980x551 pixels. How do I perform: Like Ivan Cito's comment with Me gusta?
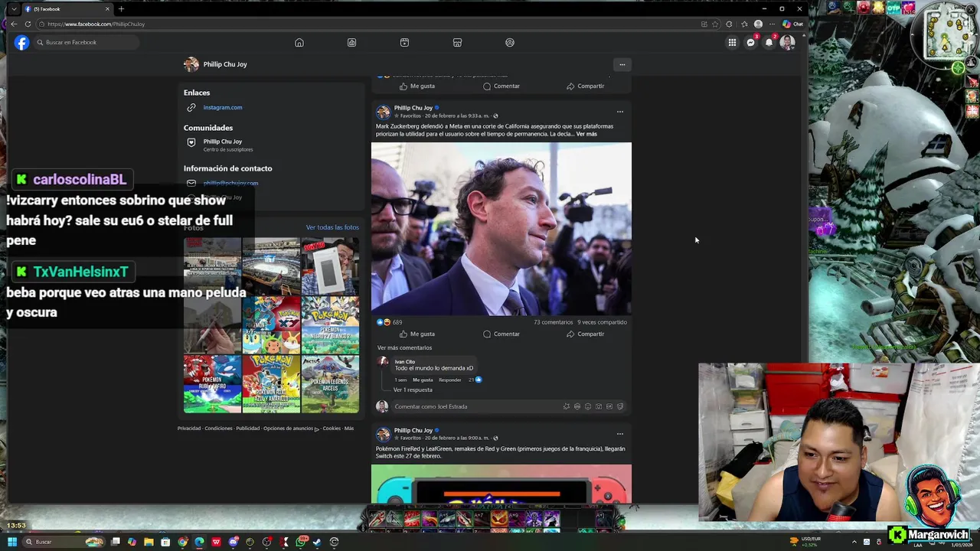point(423,380)
